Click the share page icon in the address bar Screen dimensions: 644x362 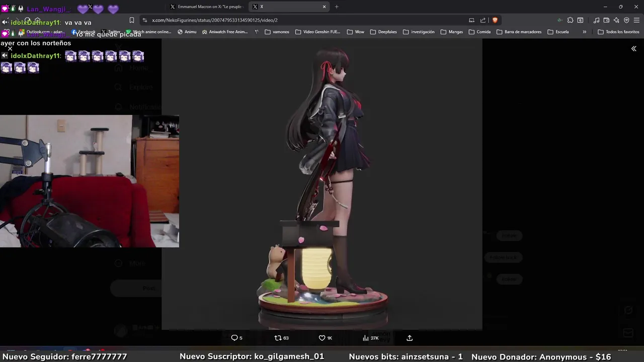(x=483, y=20)
